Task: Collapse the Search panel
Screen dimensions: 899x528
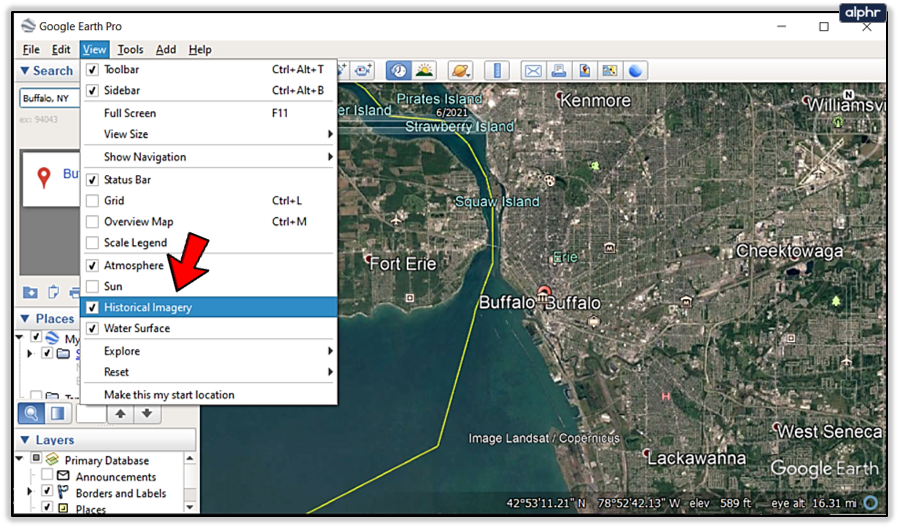Action: [x=25, y=71]
